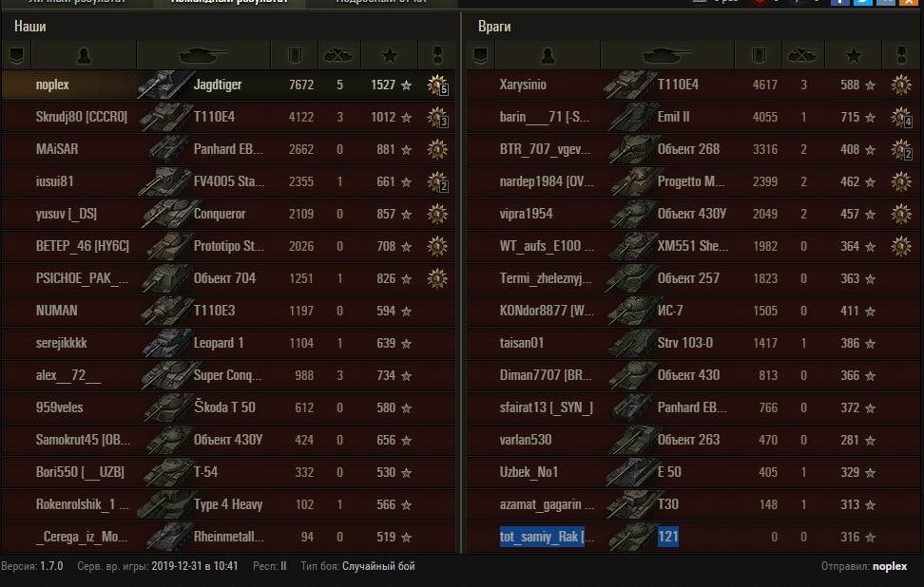The width and height of the screenshot is (924, 587).
Task: Sort Наши team by player silhouette icon
Action: coord(84,56)
